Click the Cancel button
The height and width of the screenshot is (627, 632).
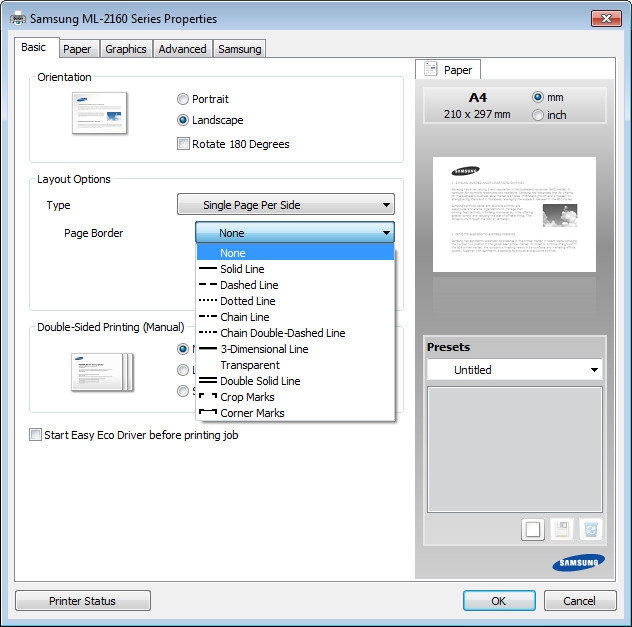pyautogui.click(x=580, y=601)
